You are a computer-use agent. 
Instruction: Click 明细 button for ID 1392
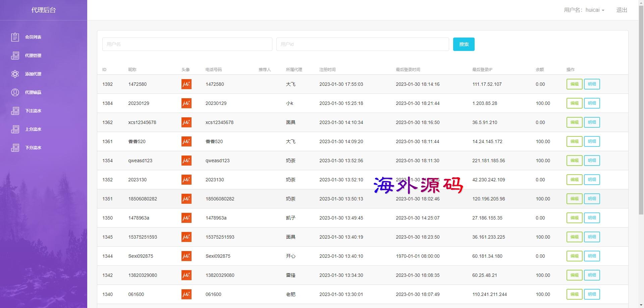point(592,84)
